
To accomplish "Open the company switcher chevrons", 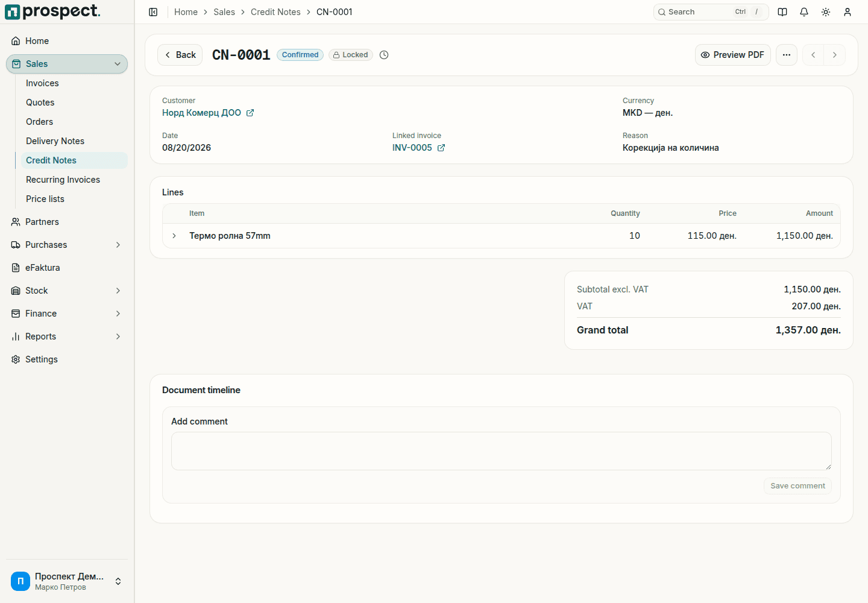I will coord(118,581).
